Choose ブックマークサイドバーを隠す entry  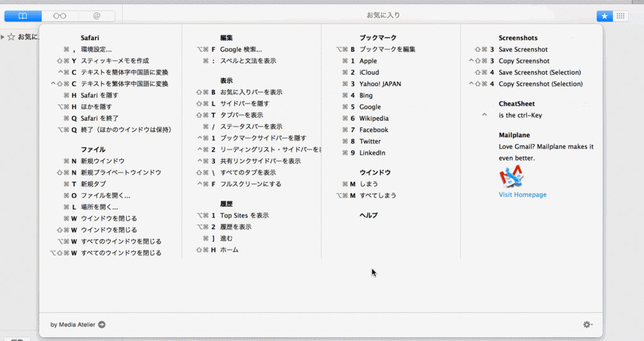click(264, 138)
